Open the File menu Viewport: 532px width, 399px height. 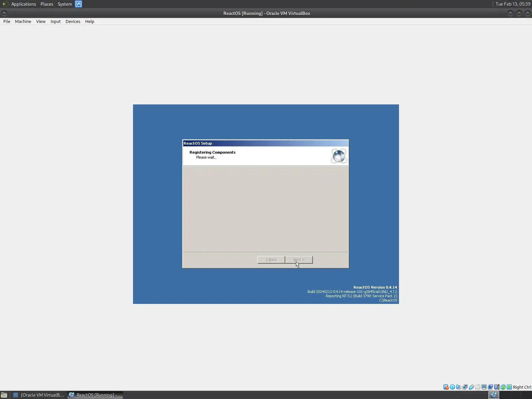pos(7,21)
